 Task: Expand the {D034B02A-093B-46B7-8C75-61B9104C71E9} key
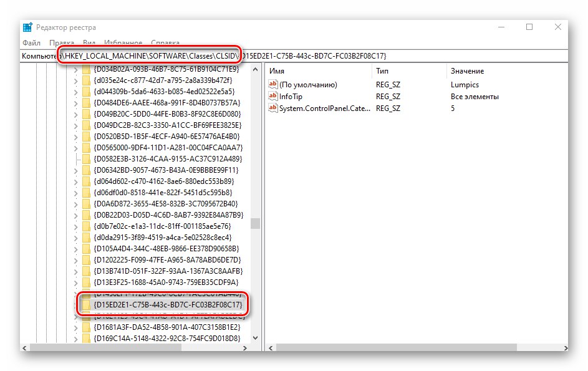pos(75,69)
